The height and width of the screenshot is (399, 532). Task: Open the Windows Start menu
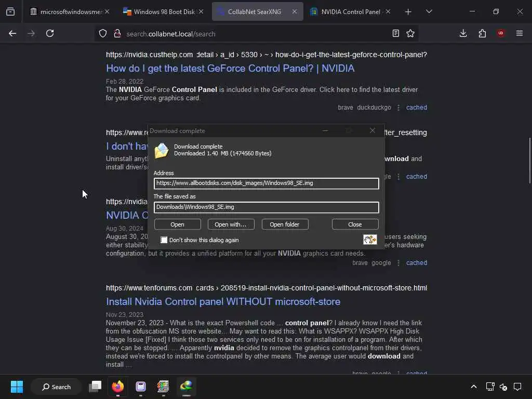pos(17,387)
